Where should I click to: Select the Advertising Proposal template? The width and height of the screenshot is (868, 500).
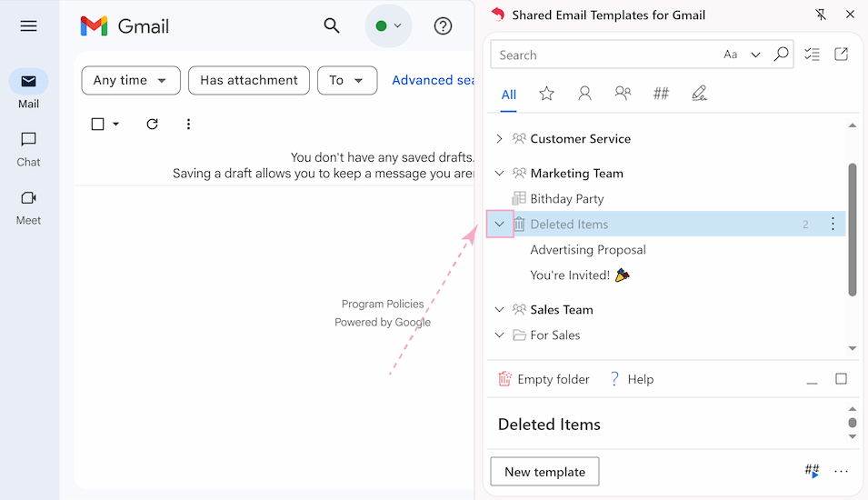pyautogui.click(x=588, y=250)
